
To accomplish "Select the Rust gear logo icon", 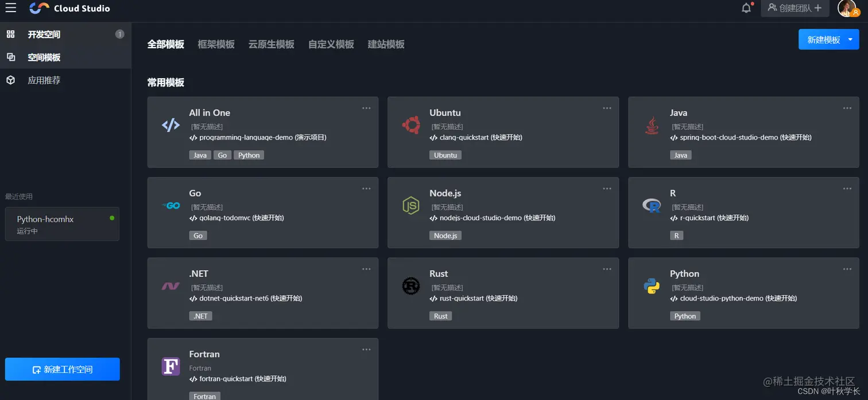I will click(x=411, y=286).
